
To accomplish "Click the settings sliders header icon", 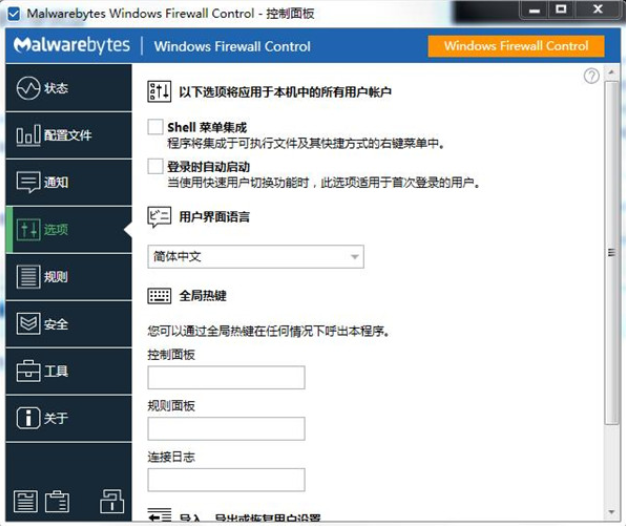I will click(159, 92).
